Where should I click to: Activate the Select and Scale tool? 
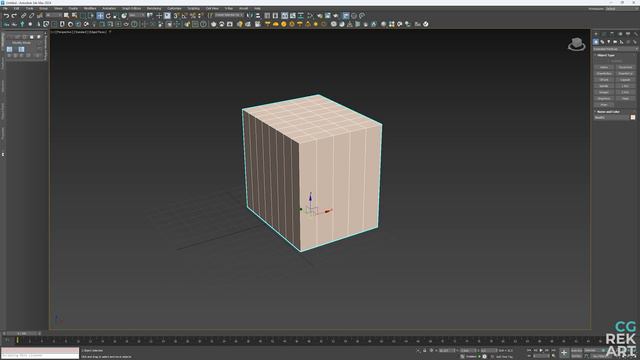pos(116,16)
